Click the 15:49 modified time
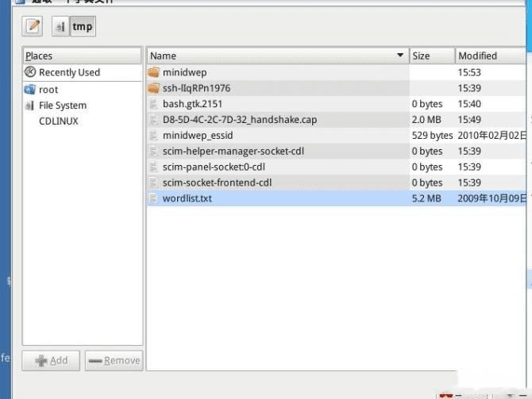The image size is (532, 399). 469,120
